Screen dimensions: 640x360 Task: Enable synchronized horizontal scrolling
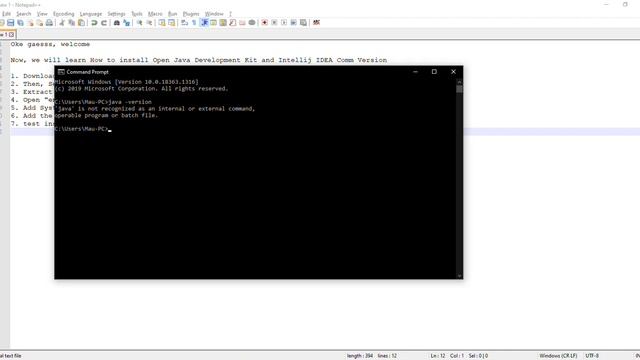(172, 23)
